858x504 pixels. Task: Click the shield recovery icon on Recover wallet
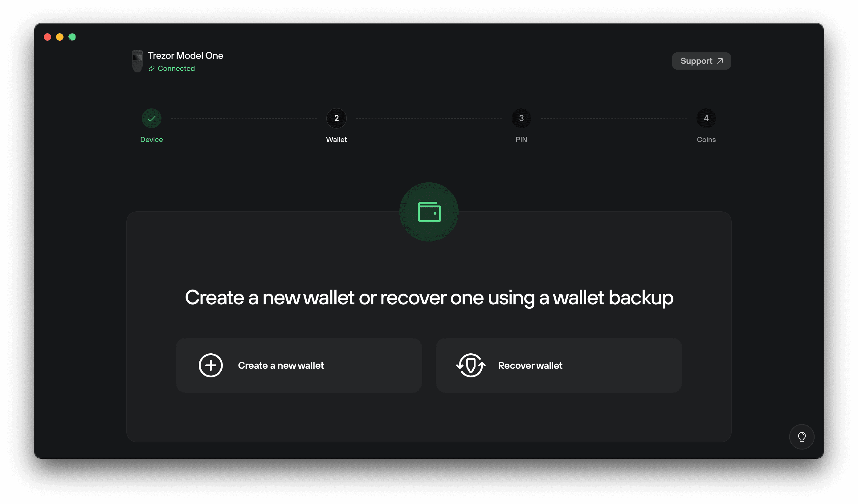click(471, 365)
